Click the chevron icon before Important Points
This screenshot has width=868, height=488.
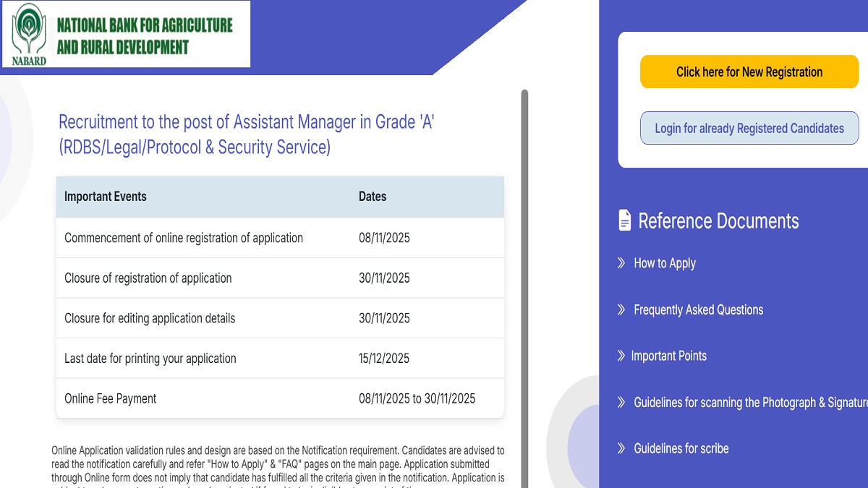[621, 356]
